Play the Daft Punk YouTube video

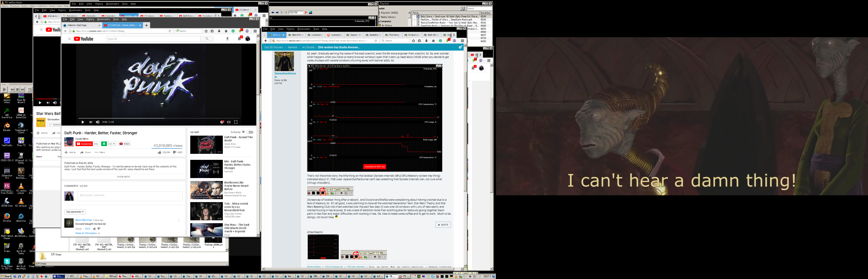coord(83,122)
